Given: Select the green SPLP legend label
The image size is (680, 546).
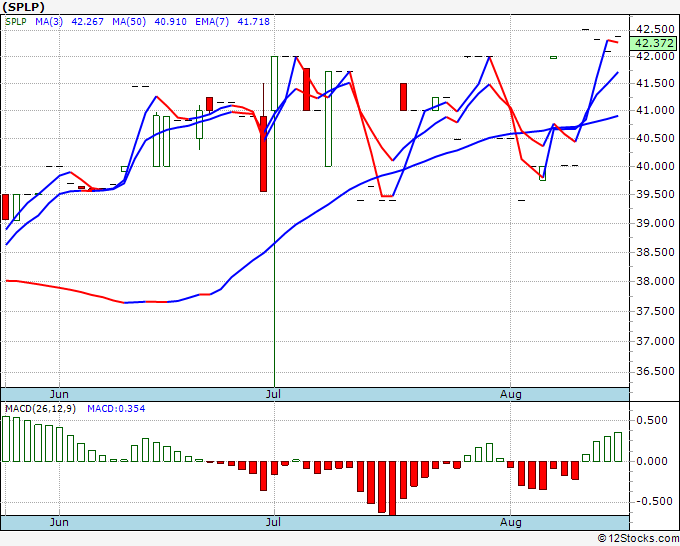Looking at the screenshot, I should 16,22.
